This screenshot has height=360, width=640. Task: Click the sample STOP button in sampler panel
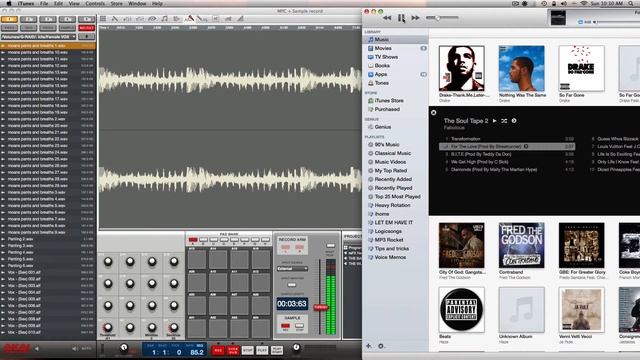pyautogui.click(x=300, y=326)
